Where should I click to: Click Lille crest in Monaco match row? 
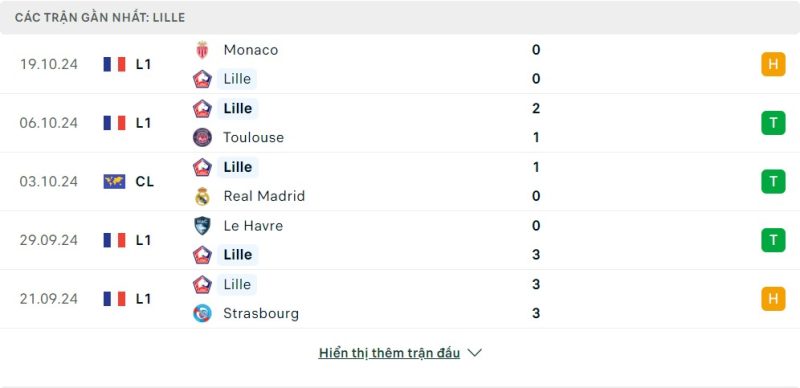203,79
